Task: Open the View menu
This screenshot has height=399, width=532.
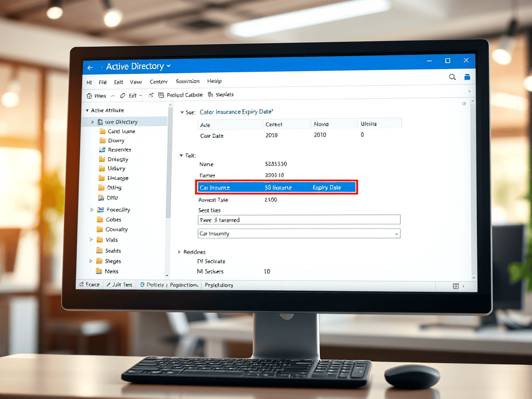Action: [136, 82]
